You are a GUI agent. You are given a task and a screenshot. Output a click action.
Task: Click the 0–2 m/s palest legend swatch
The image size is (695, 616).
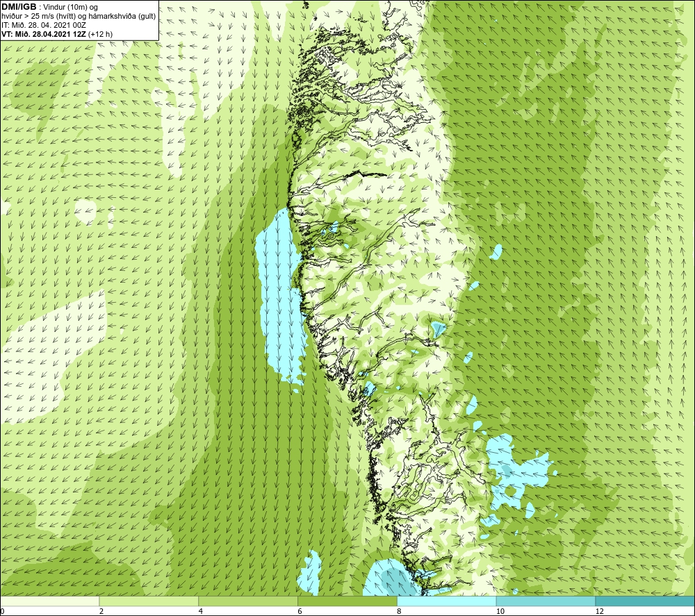(49, 601)
